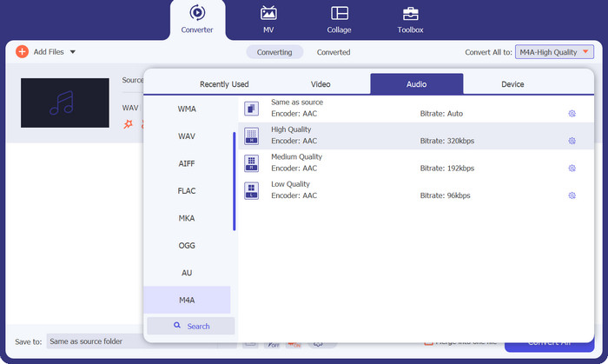The width and height of the screenshot is (608, 364).
Task: Switch to Video formats tab
Action: pyautogui.click(x=321, y=84)
